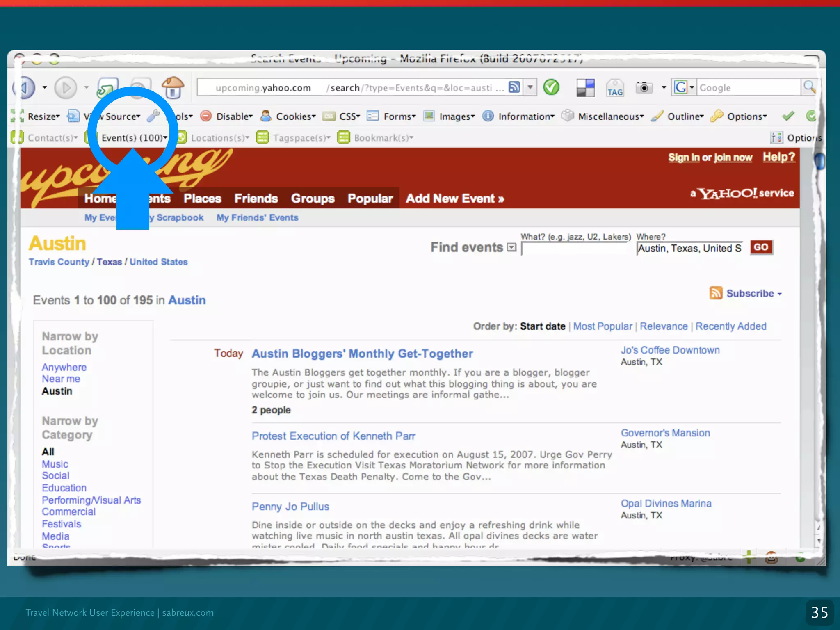
Task: Click the Google search engine icon
Action: click(681, 87)
